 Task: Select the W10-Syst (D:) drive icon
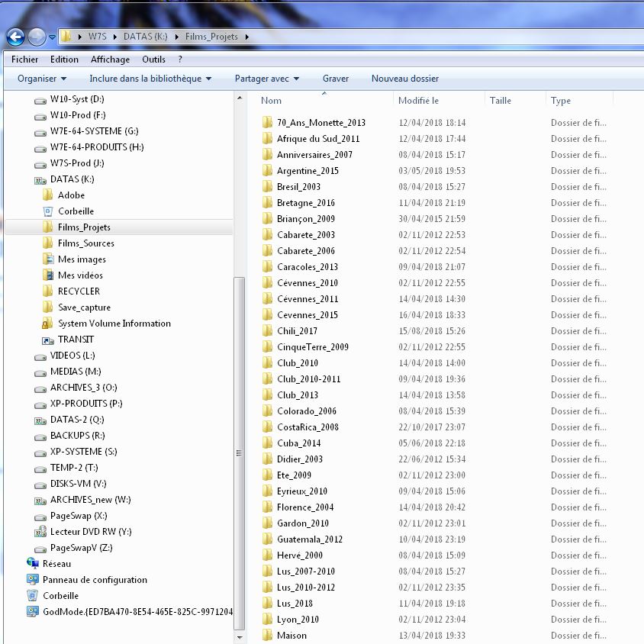click(40, 100)
